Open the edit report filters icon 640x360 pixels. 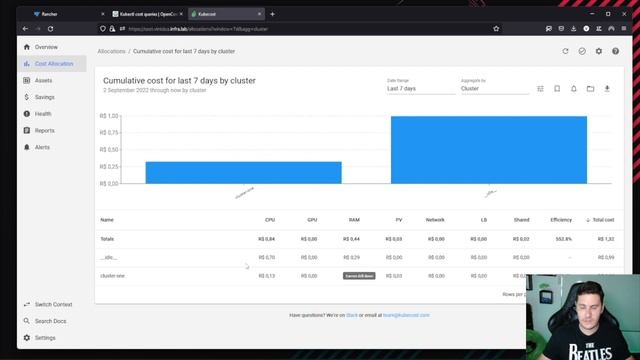point(540,89)
